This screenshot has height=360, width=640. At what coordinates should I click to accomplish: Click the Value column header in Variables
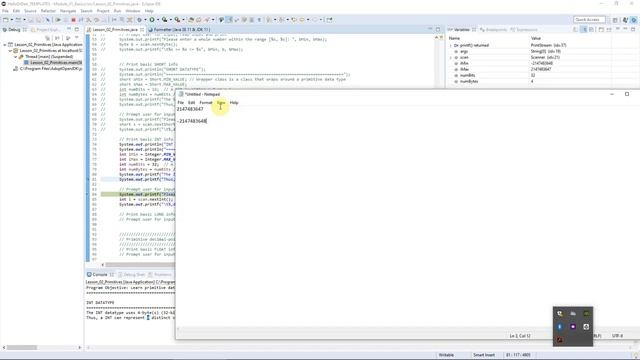pyautogui.click(x=536, y=38)
